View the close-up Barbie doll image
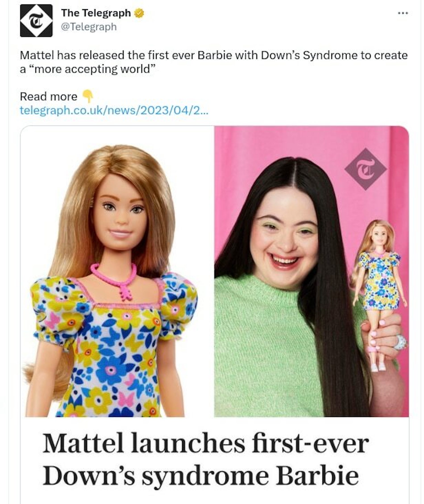This screenshot has width=424, height=504. click(117, 271)
